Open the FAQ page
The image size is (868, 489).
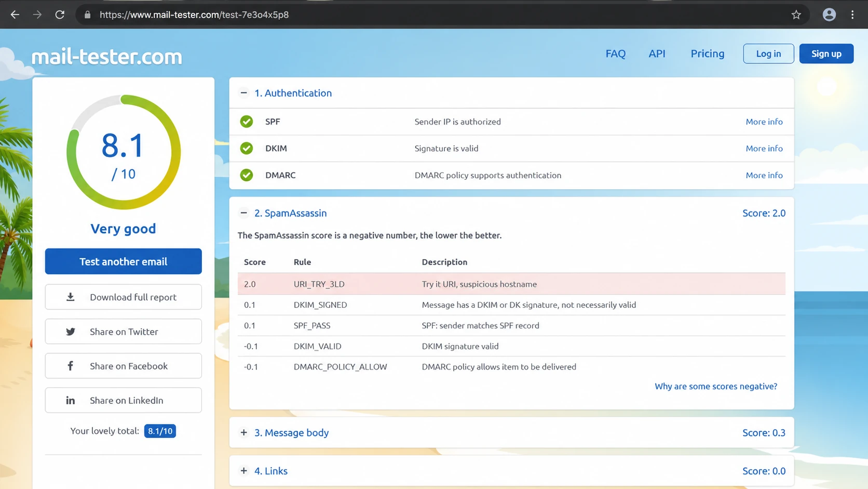coord(615,54)
